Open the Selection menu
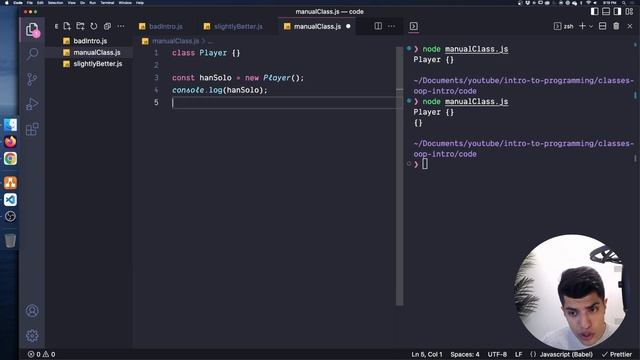640x360 pixels. tap(56, 2)
